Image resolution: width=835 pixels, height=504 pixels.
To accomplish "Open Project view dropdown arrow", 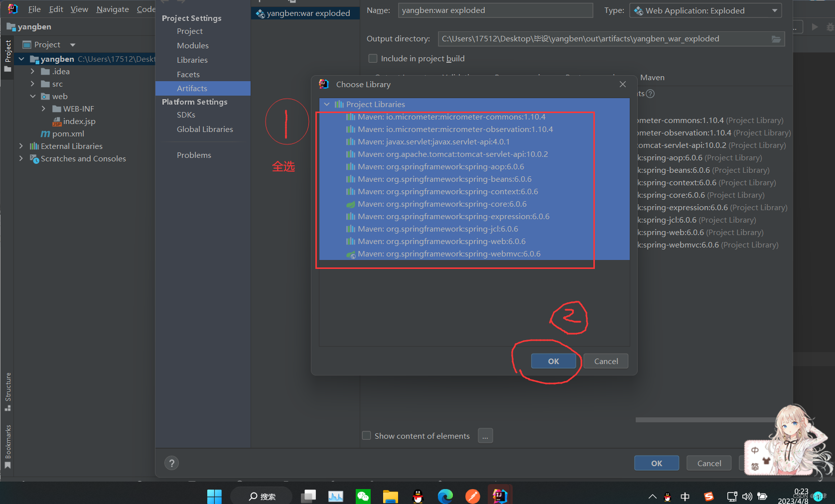I will click(x=73, y=45).
